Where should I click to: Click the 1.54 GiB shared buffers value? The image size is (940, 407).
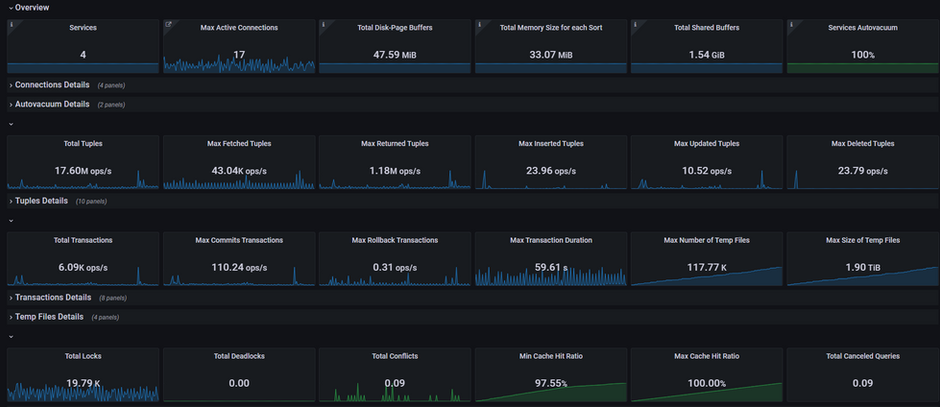pos(706,55)
